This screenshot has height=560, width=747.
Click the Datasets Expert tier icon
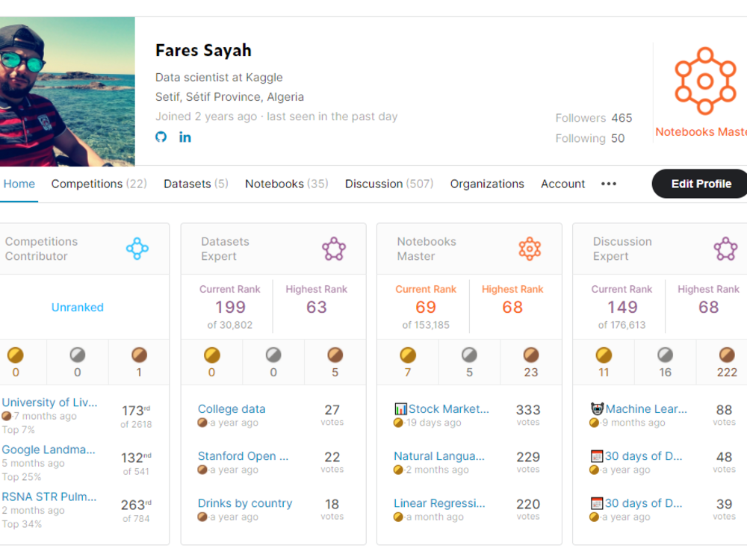tap(334, 249)
